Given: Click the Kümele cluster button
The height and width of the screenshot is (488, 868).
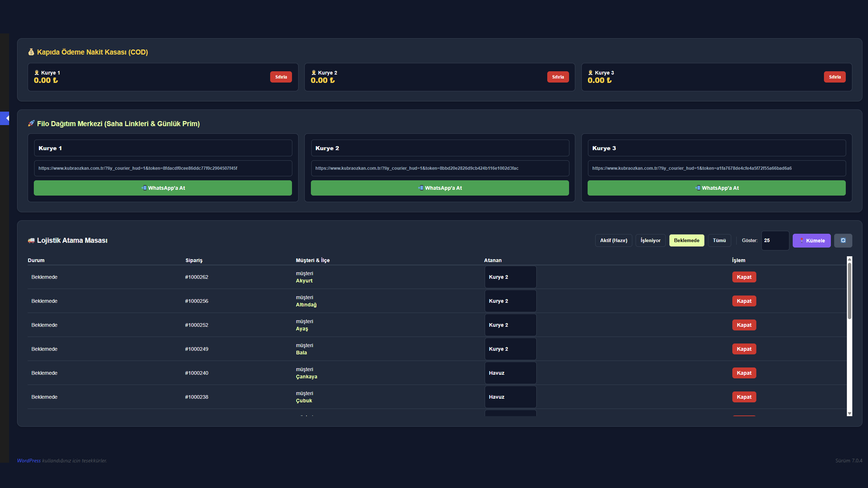Looking at the screenshot, I should (x=811, y=240).
